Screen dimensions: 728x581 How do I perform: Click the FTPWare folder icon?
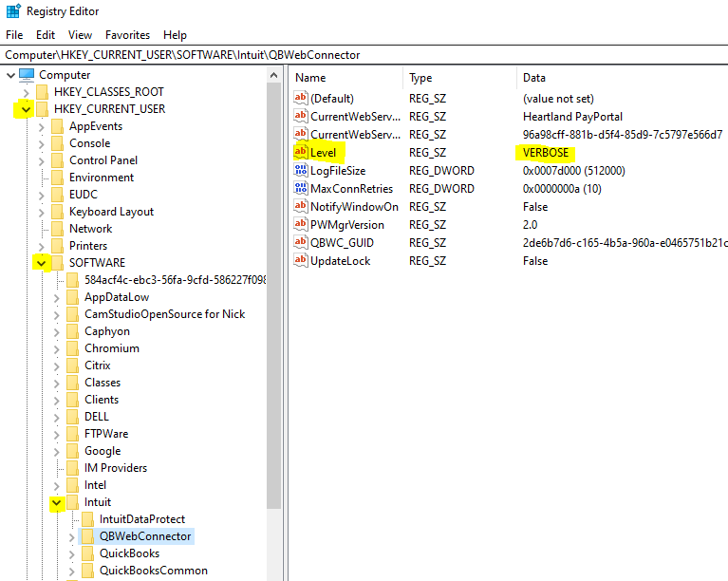pos(72,434)
